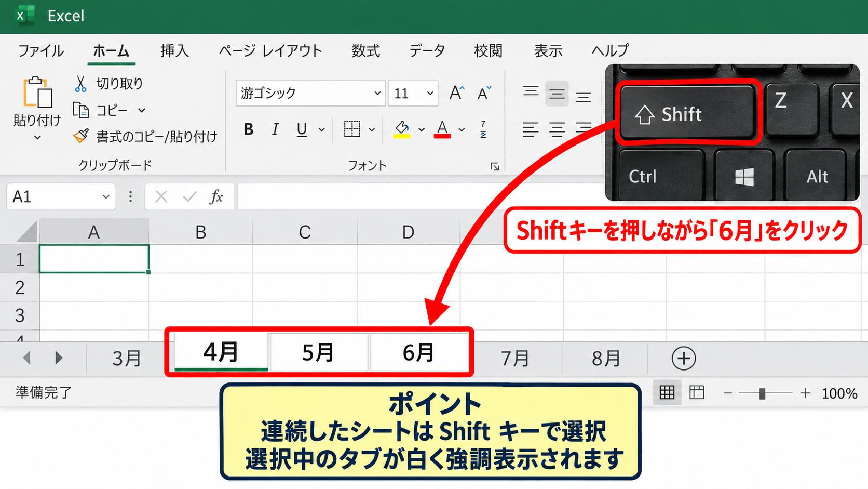Toggle Italic formatting
The image size is (868, 489).
pos(275,129)
